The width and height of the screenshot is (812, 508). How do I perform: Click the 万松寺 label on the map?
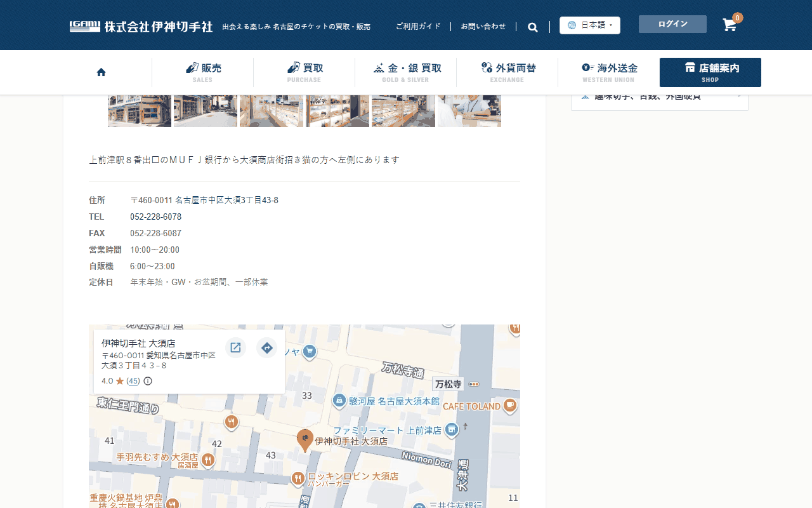448,384
